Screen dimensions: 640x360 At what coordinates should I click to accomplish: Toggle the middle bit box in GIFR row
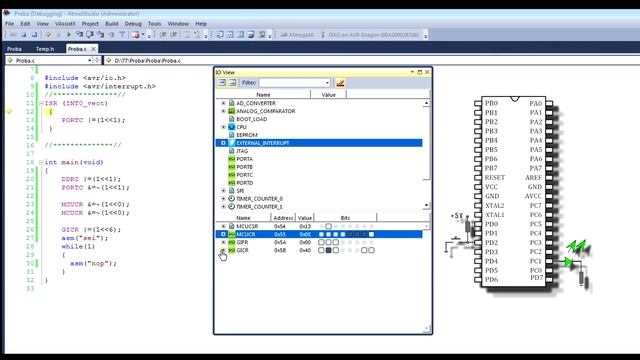click(x=328, y=242)
